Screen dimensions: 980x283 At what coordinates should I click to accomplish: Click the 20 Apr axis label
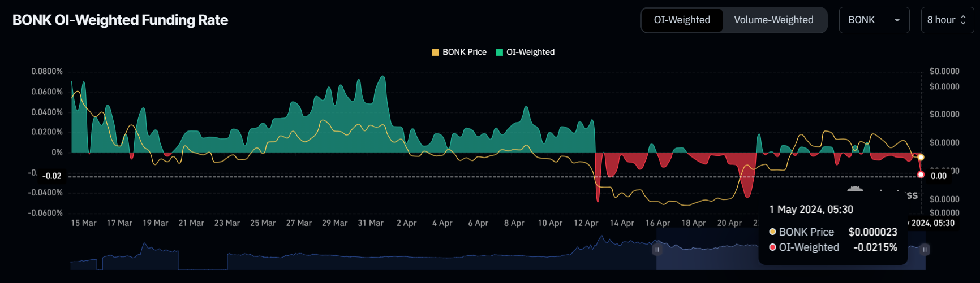[729, 223]
